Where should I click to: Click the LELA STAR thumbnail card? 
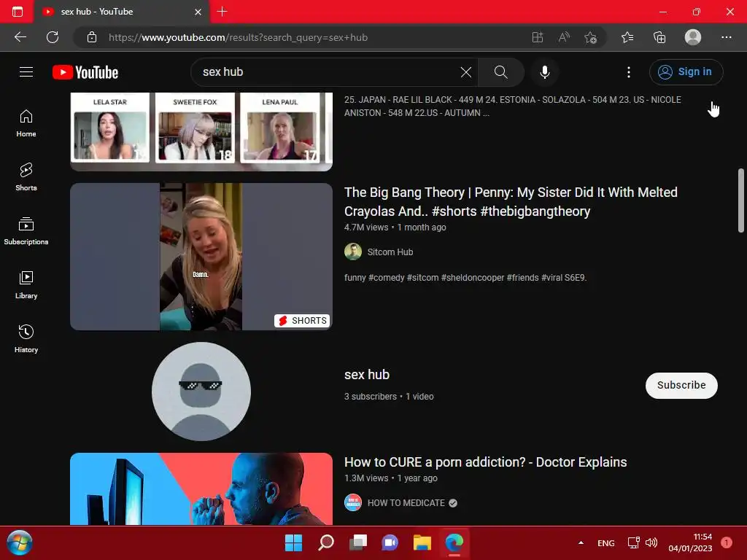coord(110,128)
